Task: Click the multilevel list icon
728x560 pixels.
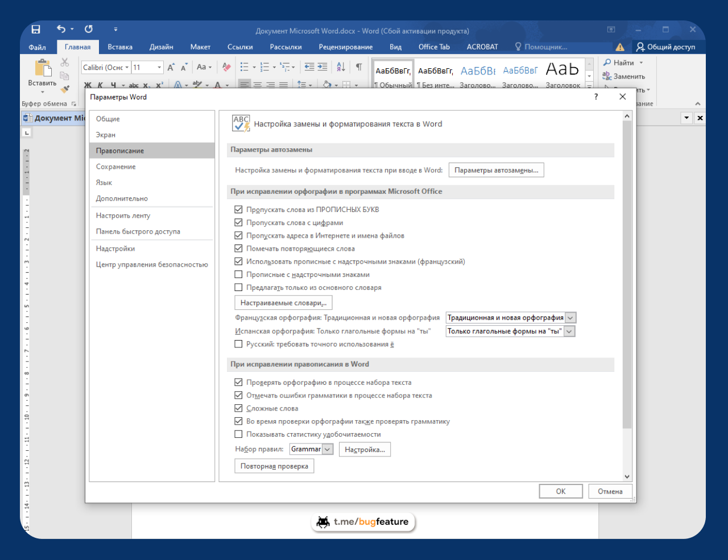Action: (x=285, y=67)
